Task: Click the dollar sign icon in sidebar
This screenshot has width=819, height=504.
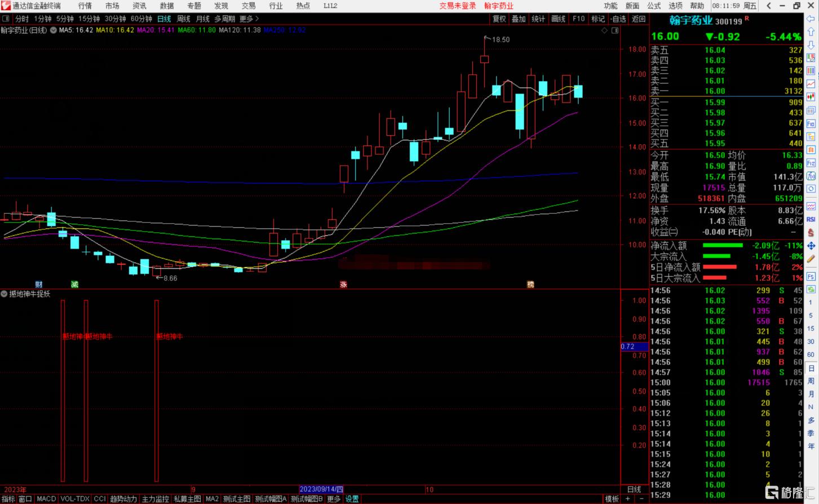Action: [811, 232]
